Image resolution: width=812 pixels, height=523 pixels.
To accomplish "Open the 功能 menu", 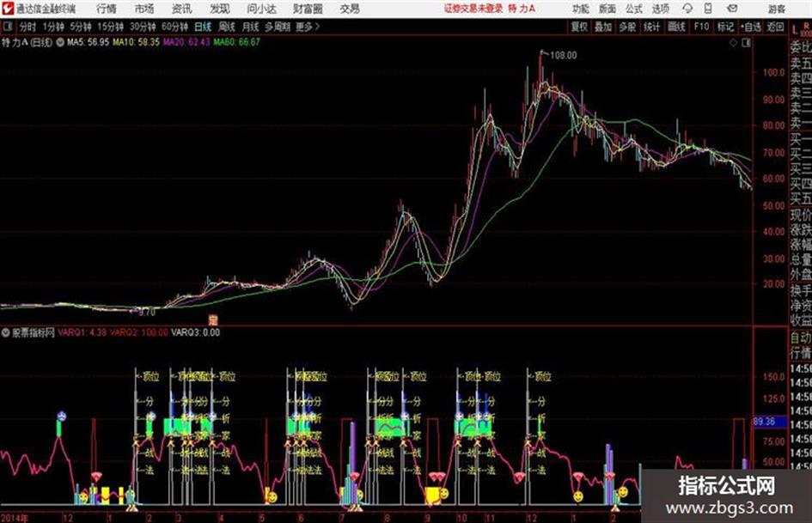I will point(581,9).
